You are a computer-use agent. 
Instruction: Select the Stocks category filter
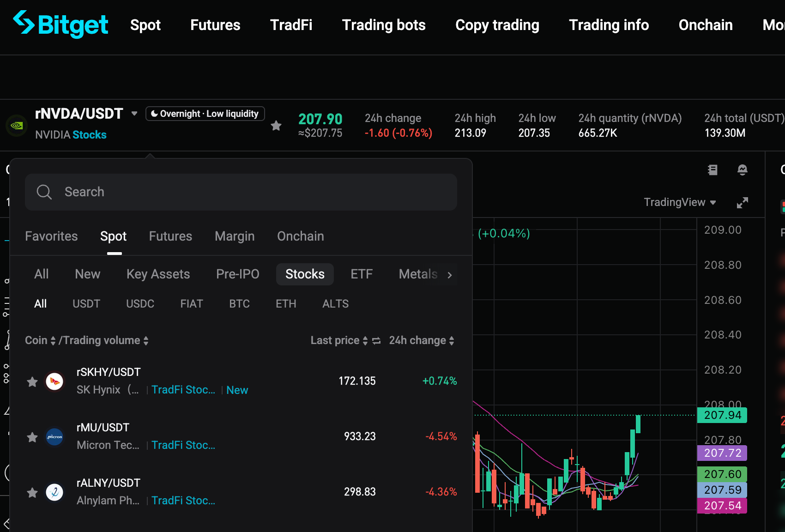305,274
